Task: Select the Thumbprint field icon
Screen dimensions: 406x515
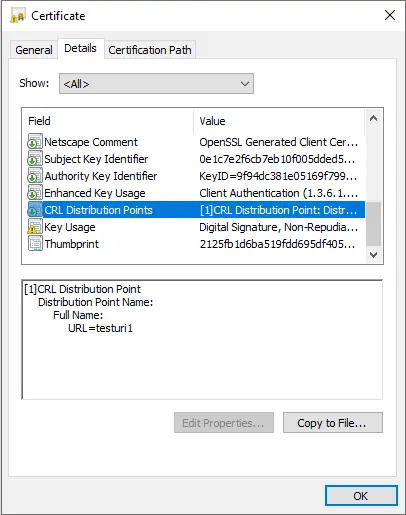Action: pyautogui.click(x=35, y=243)
